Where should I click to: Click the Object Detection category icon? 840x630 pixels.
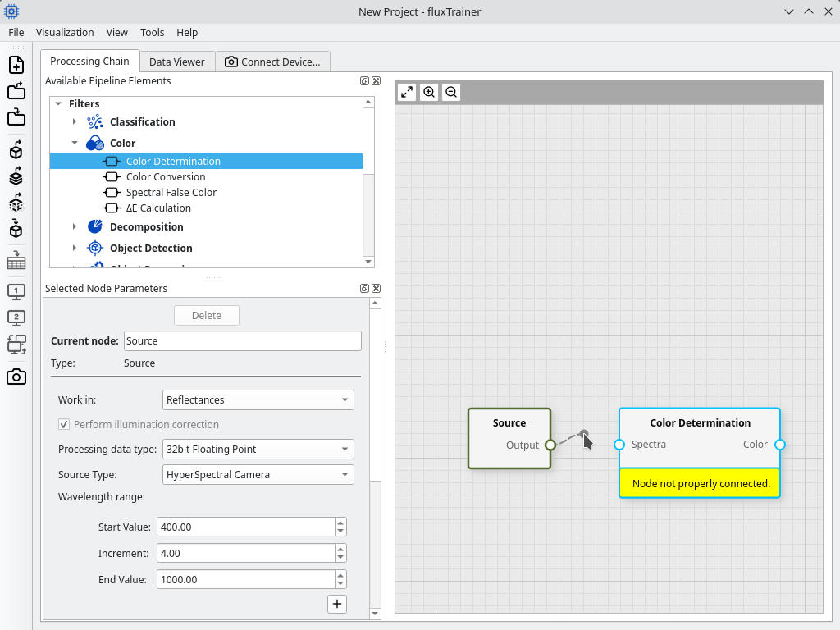pyautogui.click(x=95, y=248)
